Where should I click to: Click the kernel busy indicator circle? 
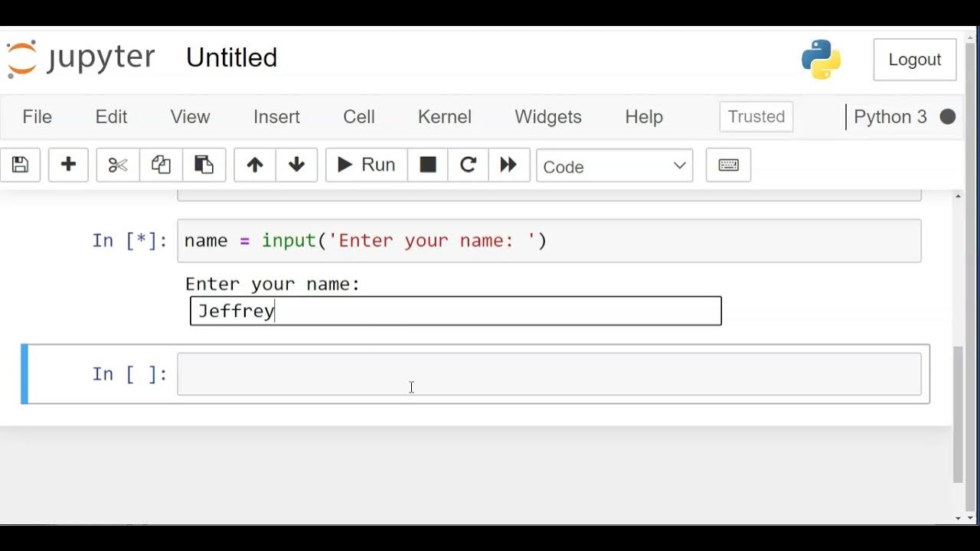[948, 117]
